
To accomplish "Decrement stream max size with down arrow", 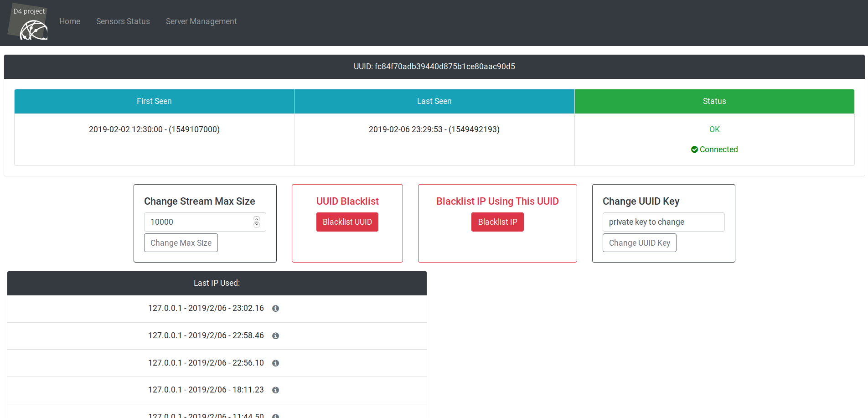I will (x=257, y=225).
